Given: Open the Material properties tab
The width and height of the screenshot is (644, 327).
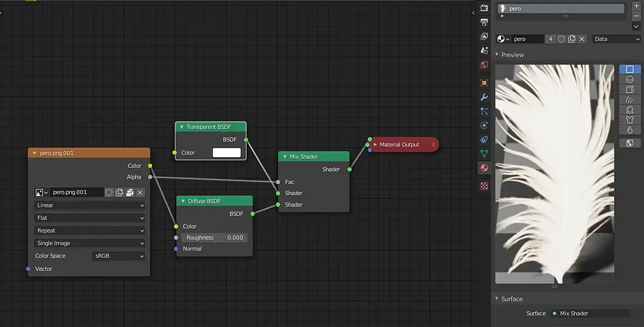Looking at the screenshot, I should [x=484, y=168].
